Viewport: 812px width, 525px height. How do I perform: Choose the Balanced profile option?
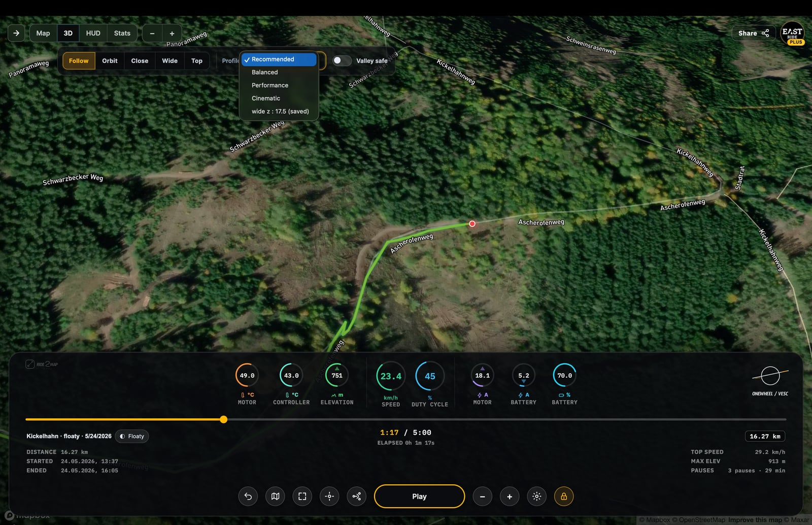(279, 72)
